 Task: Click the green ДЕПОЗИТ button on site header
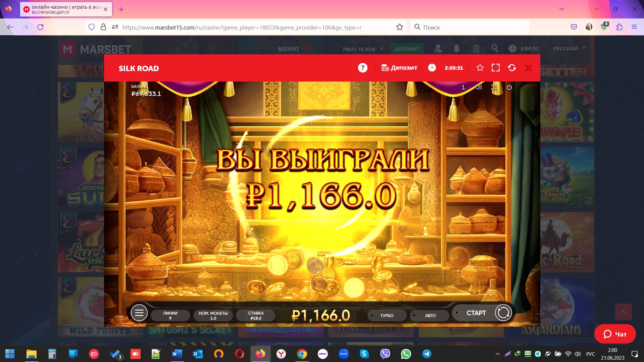[407, 49]
